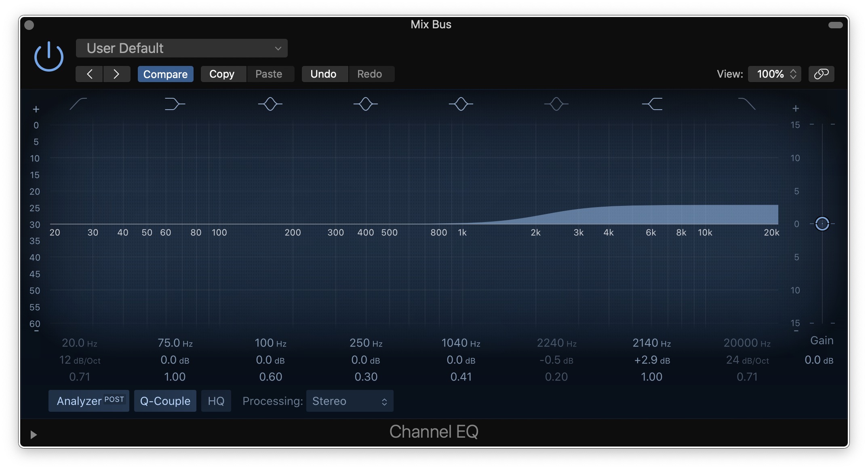
Task: Enable HQ mode
Action: 216,401
